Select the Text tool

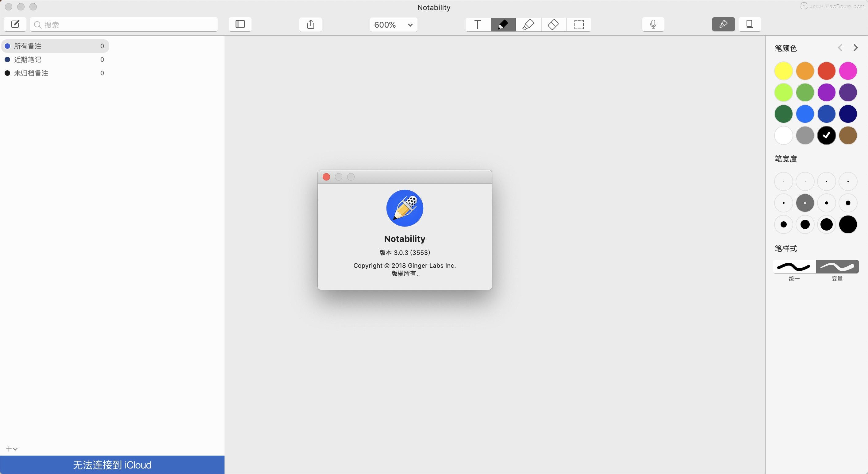point(478,24)
